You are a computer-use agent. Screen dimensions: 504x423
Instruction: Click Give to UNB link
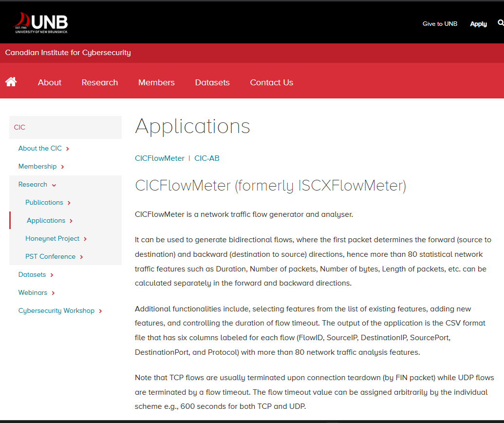click(x=440, y=24)
